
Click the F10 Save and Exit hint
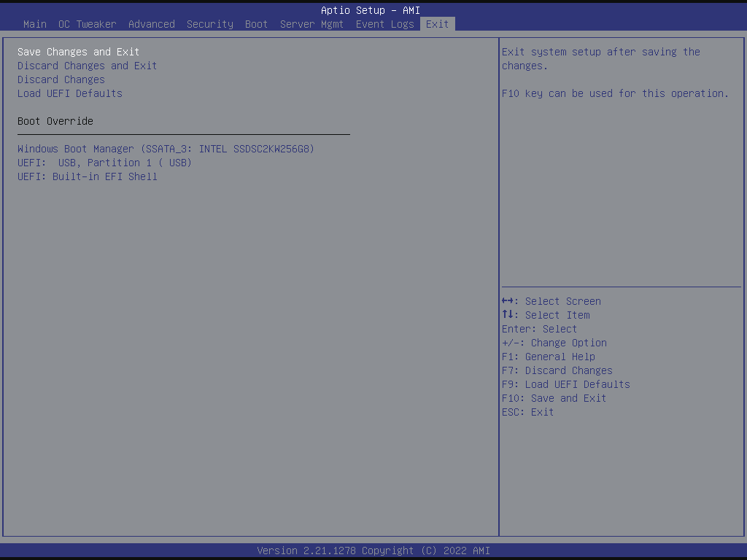pos(554,398)
